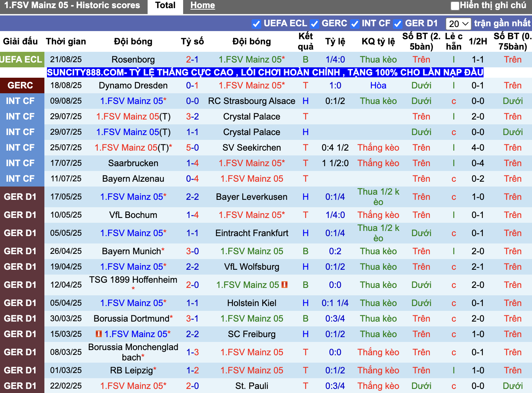Open VfL Wolfsburg team link
Screen dimensions: 532x393
tap(252, 267)
